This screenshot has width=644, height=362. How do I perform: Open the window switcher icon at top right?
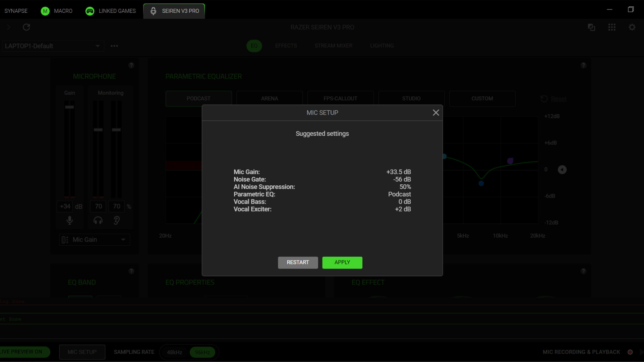[x=591, y=27]
